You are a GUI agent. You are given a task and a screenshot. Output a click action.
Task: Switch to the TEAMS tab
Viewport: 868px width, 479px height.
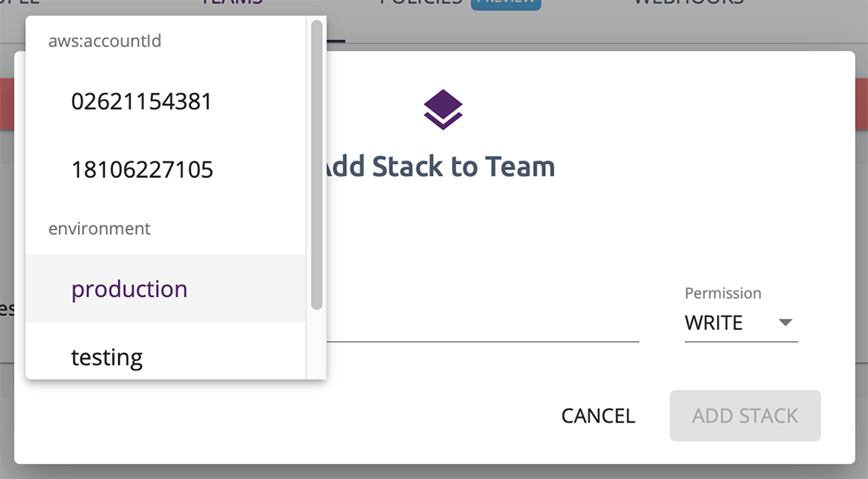[x=231, y=3]
